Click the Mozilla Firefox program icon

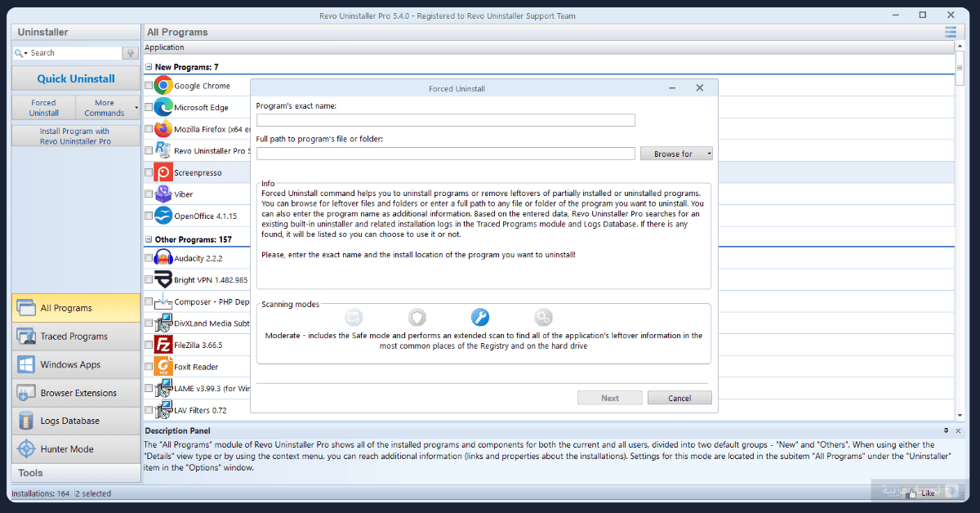[163, 129]
